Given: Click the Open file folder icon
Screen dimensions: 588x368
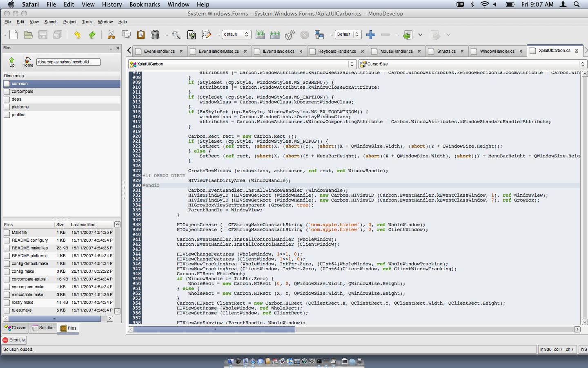Looking at the screenshot, I should pyautogui.click(x=28, y=35).
